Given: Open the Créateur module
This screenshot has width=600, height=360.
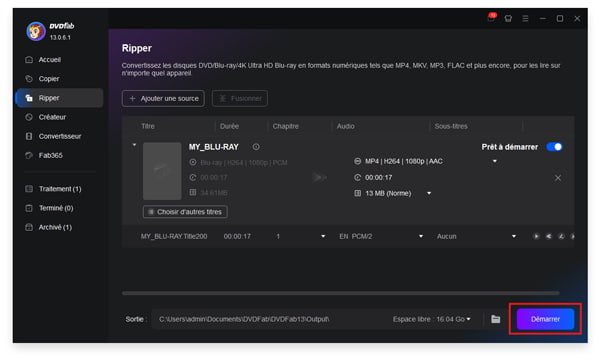Looking at the screenshot, I should click(x=52, y=117).
